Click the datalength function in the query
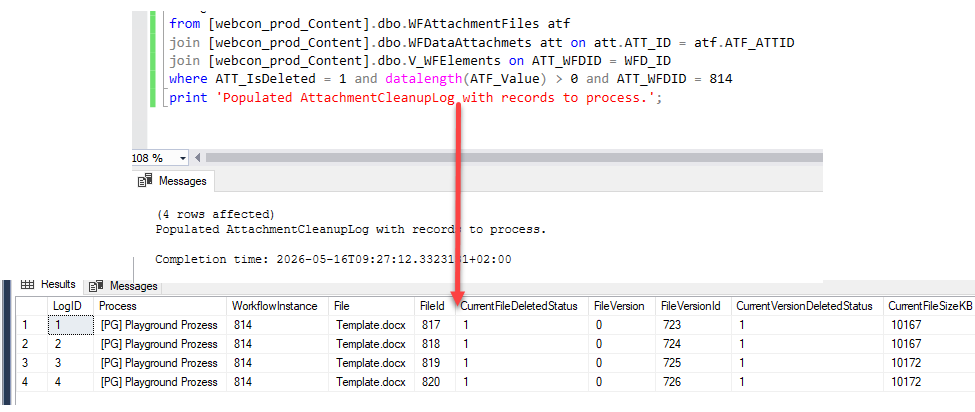The height and width of the screenshot is (412, 975). pyautogui.click(x=424, y=79)
